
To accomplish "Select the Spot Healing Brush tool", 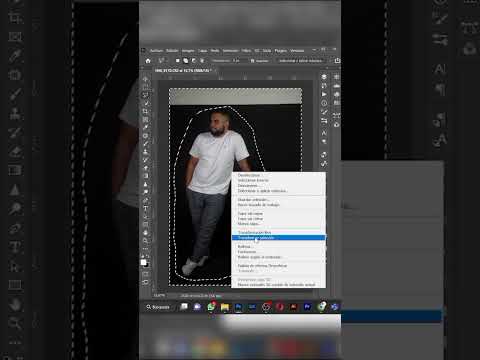I will [x=146, y=136].
